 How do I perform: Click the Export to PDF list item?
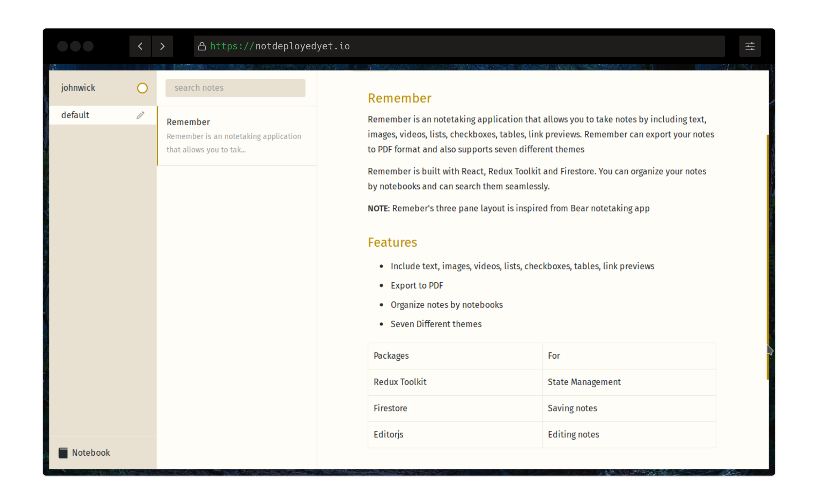coord(417,286)
